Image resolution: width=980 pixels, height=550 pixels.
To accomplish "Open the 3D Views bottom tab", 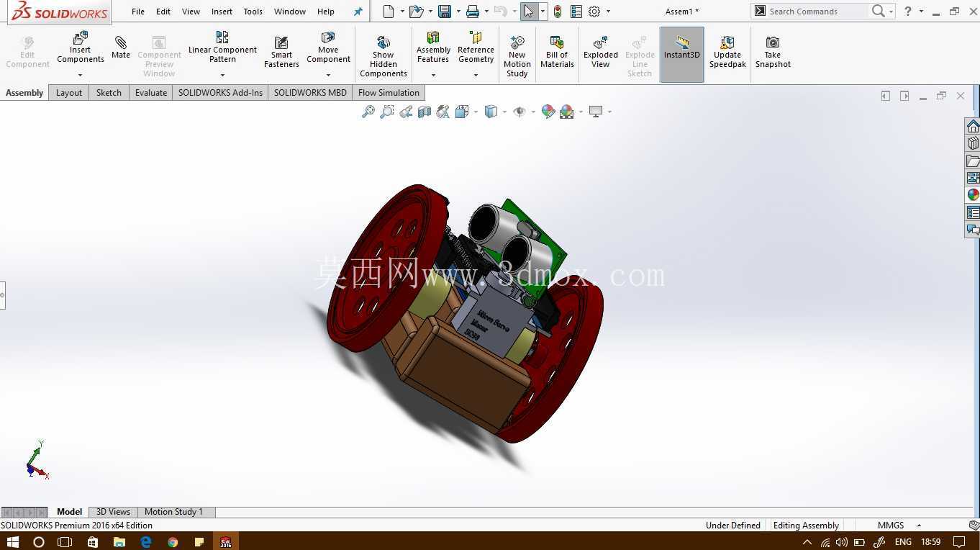I will [x=113, y=512].
